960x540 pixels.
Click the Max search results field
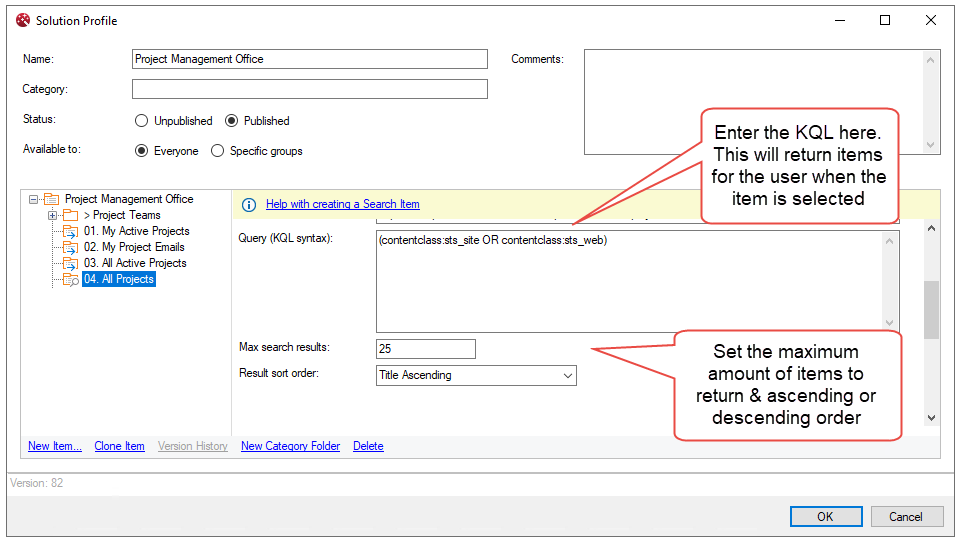click(x=425, y=349)
